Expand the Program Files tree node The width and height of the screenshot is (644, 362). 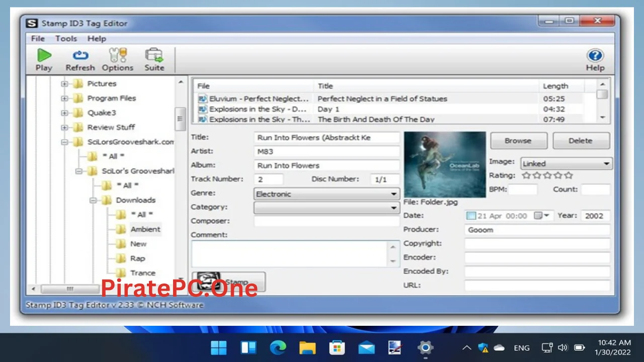pyautogui.click(x=64, y=99)
